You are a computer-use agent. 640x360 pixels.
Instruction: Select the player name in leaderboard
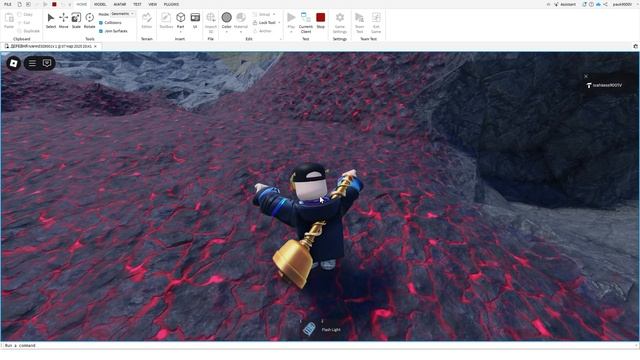[607, 85]
